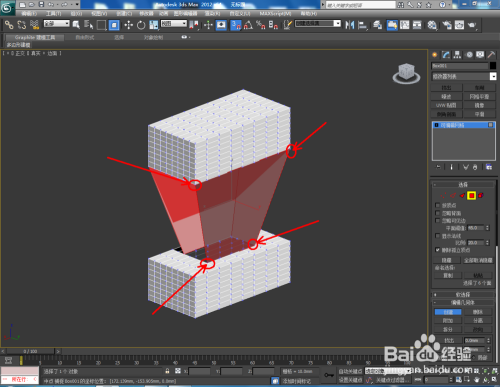Select Edge sub-object level icon
The height and width of the screenshot is (387, 500).
(x=453, y=195)
